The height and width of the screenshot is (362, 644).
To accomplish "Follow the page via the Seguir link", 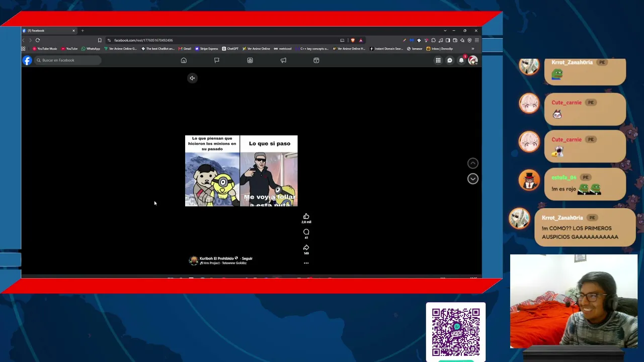I will (247, 258).
